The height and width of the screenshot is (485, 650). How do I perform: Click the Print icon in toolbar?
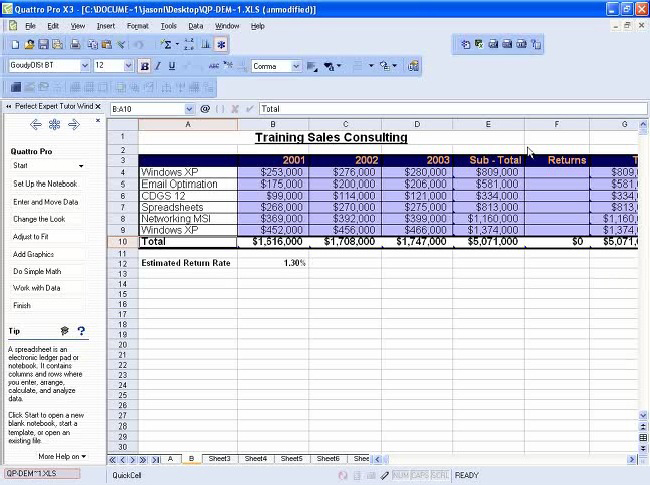[75, 44]
